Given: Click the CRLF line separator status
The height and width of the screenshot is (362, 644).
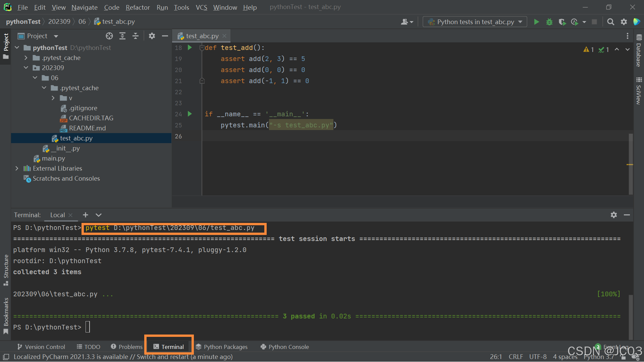Looking at the screenshot, I should point(516,357).
